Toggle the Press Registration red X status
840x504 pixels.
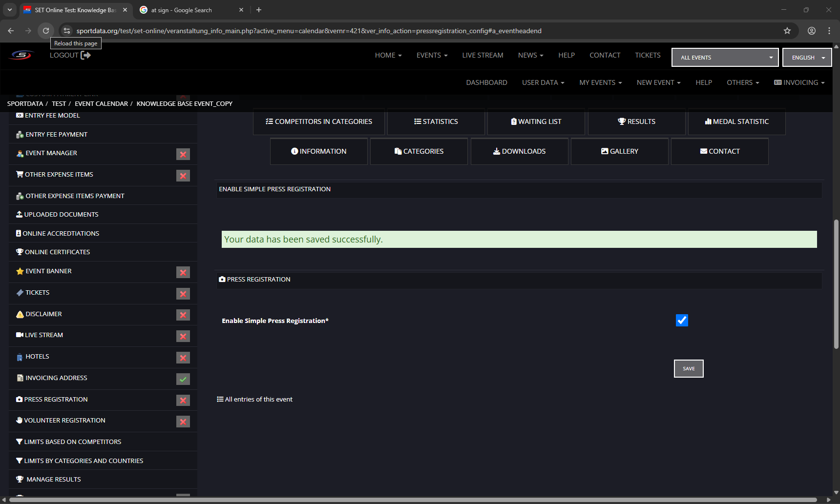[x=183, y=401]
